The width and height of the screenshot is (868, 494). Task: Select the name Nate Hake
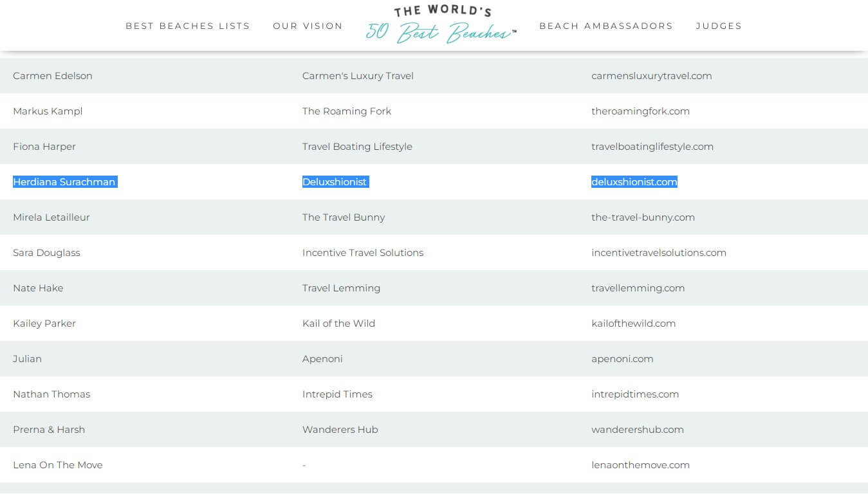pyautogui.click(x=38, y=288)
